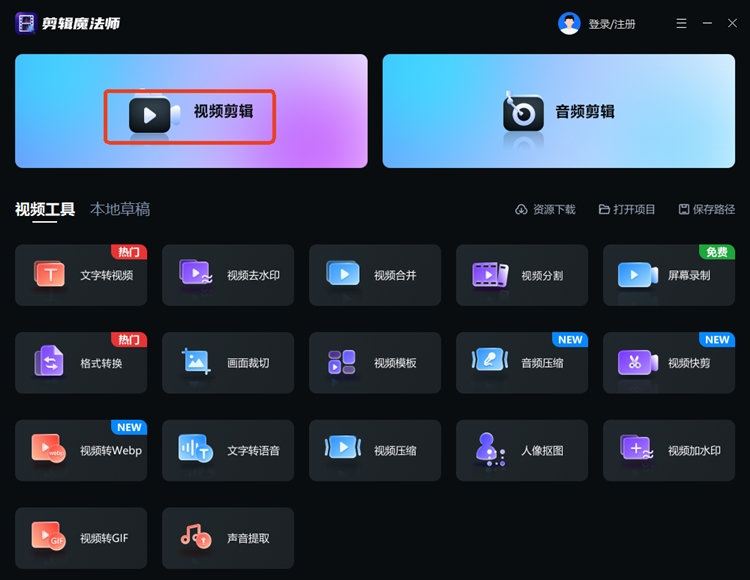Open 登录/注册 login link
750x580 pixels.
[612, 24]
